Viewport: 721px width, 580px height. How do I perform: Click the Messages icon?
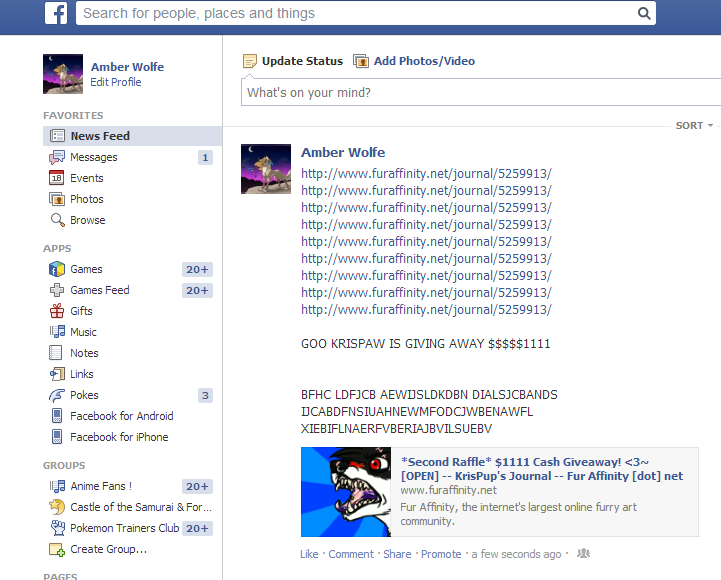click(57, 157)
